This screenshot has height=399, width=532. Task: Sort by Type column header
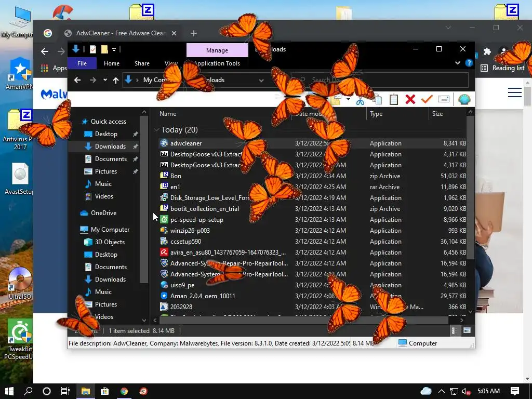[376, 114]
